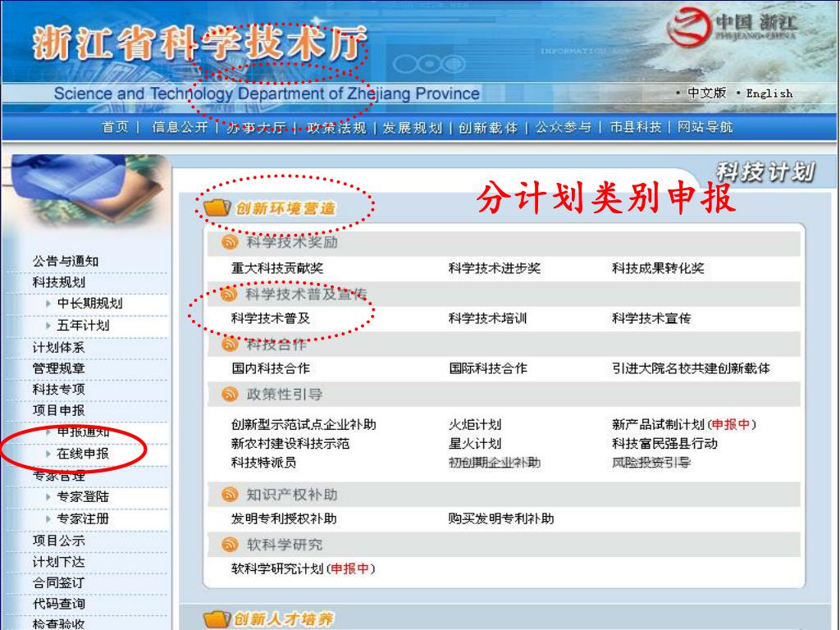Click the 购买发明专利补助 link
The image size is (840, 630).
pyautogui.click(x=501, y=518)
